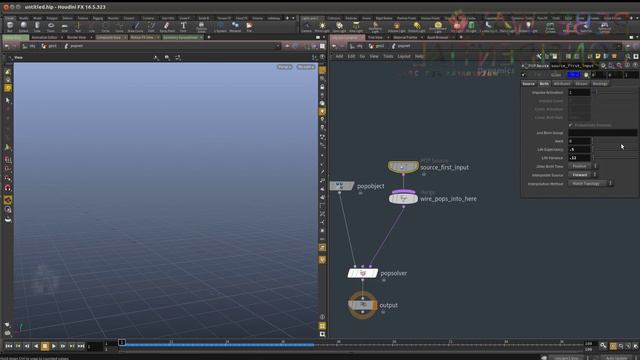The width and height of the screenshot is (640, 360).
Task: Select the Tube shelf tool
Action: (x=37, y=27)
